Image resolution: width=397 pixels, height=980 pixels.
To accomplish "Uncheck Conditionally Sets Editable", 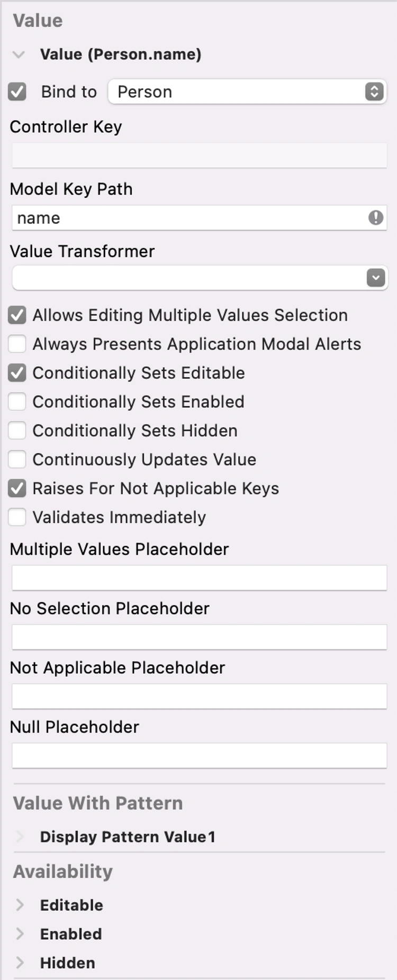I will 17,373.
